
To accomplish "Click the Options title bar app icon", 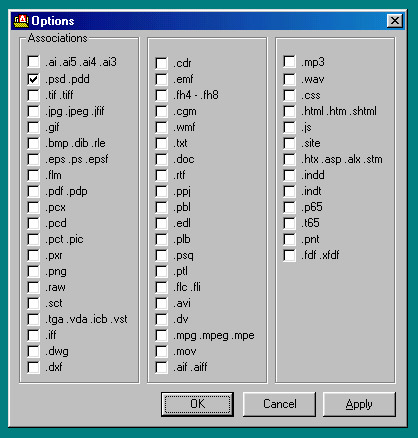I will (x=21, y=21).
